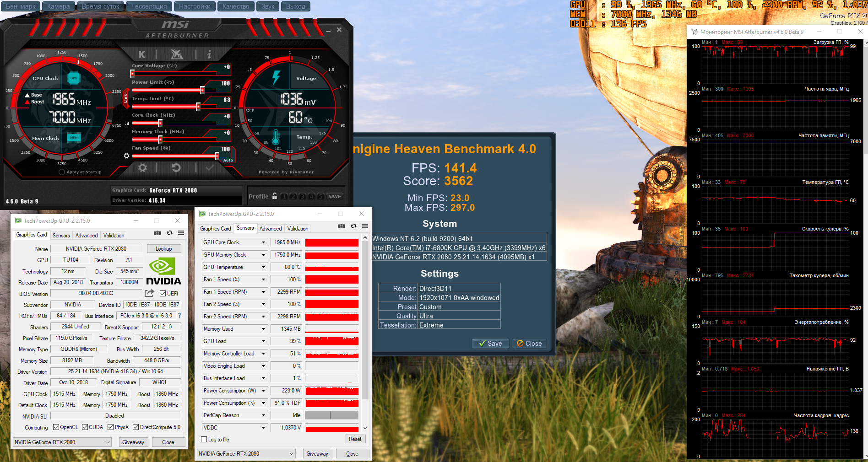Click the profile lock icon in Afterburner
The width and height of the screenshot is (868, 462).
pyautogui.click(x=275, y=196)
